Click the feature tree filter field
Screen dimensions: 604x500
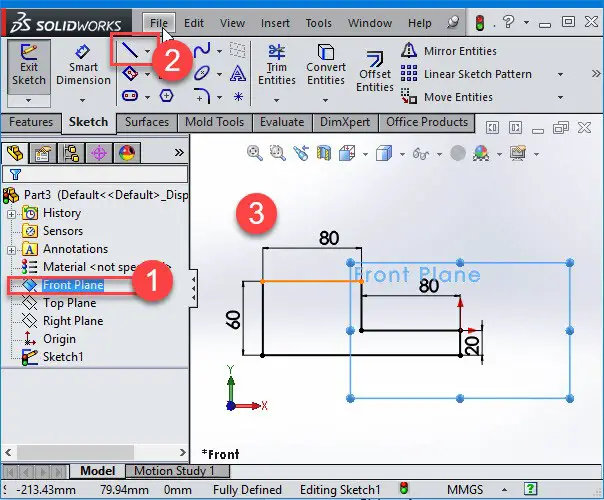pos(95,174)
